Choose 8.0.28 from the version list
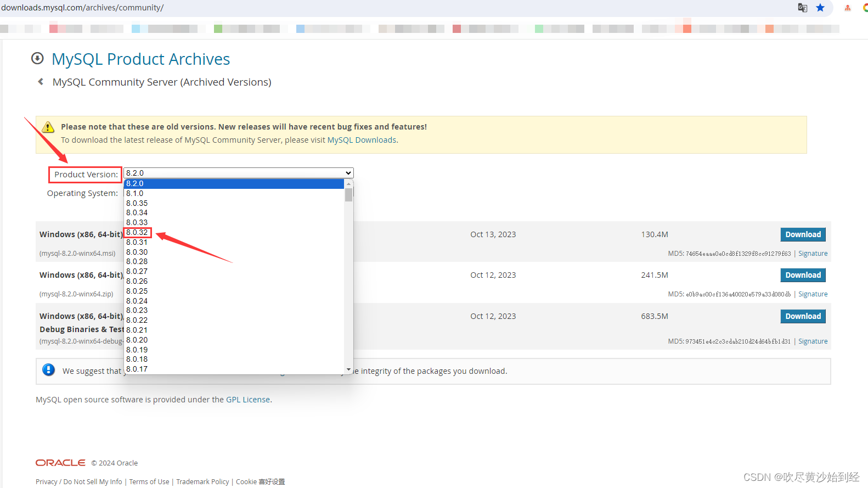The height and width of the screenshot is (488, 868). coord(234,261)
